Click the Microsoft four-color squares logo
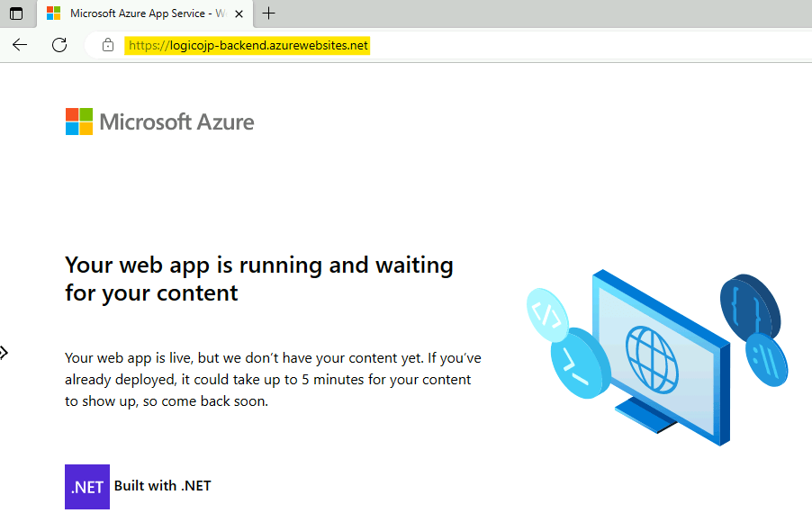 pyautogui.click(x=79, y=121)
